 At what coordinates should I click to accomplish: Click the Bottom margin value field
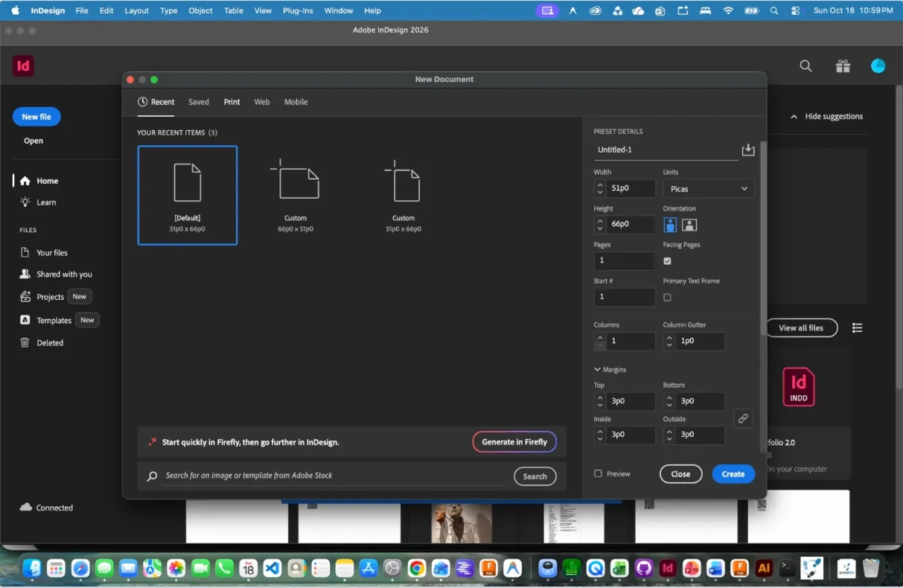coord(700,401)
